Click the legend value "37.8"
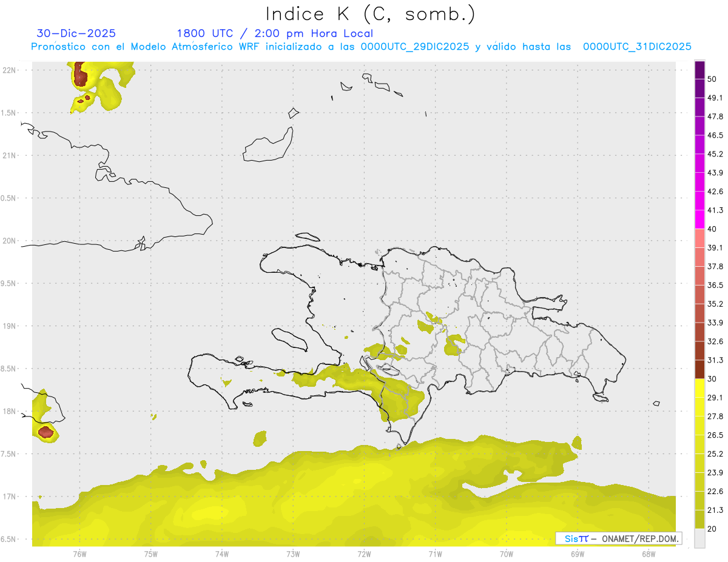The image size is (728, 562). [715, 266]
